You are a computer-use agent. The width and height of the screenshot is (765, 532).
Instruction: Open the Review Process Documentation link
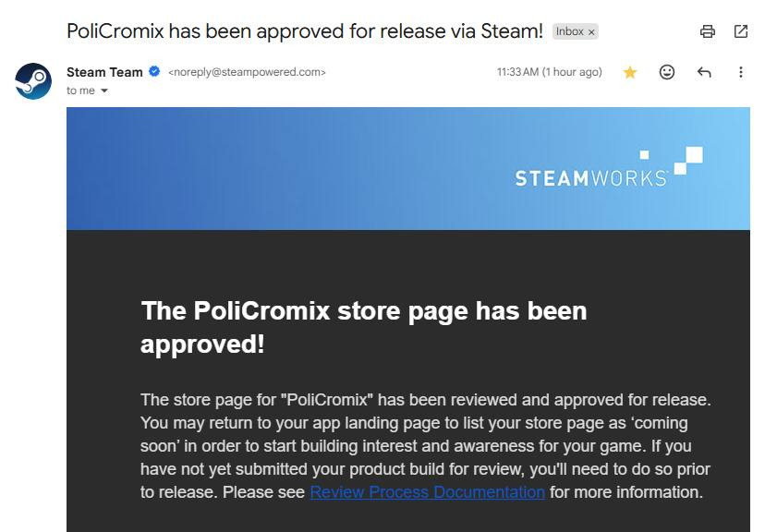tap(427, 492)
